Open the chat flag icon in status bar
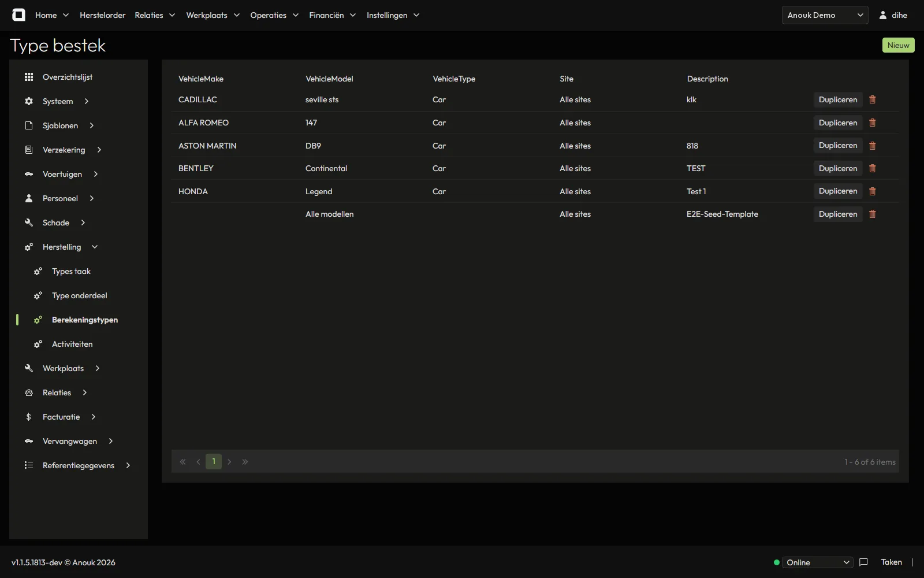 863,562
